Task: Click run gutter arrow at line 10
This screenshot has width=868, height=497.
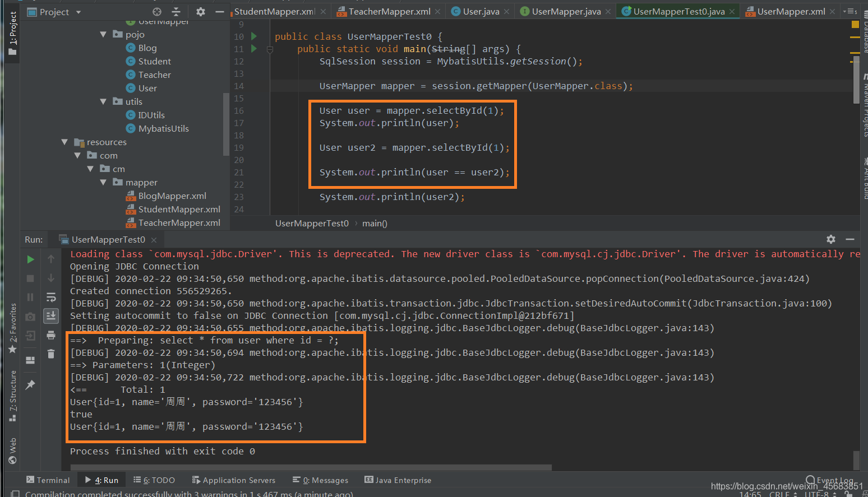Action: (254, 36)
